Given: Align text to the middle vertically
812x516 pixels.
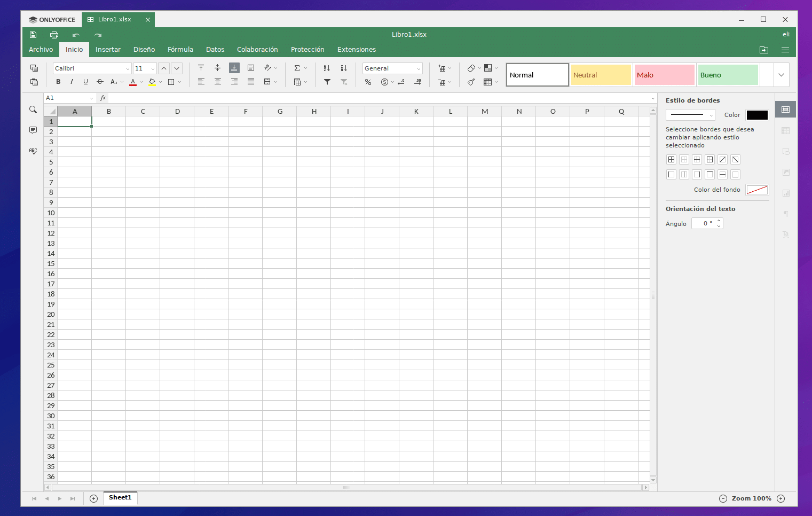Looking at the screenshot, I should pyautogui.click(x=217, y=68).
